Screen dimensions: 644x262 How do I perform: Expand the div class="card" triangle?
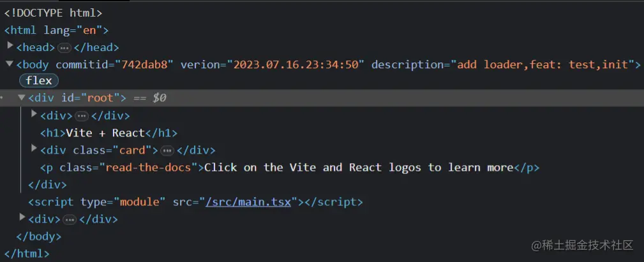[34, 148]
